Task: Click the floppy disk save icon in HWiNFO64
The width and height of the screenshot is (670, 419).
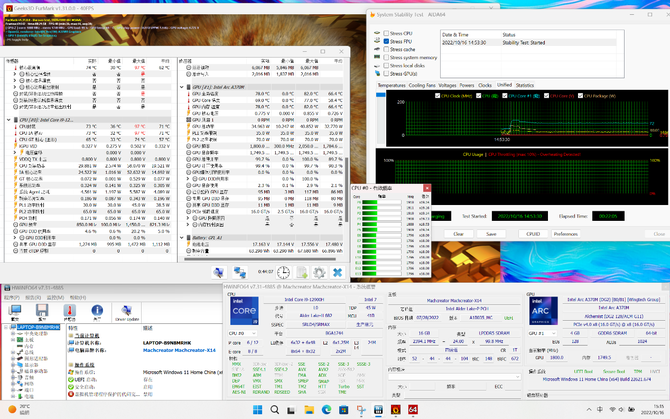Action: (x=42, y=313)
